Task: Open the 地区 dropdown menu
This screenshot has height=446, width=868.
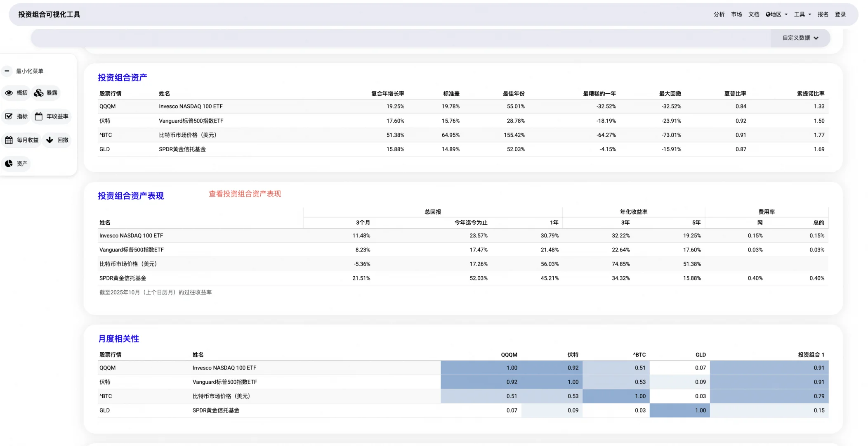Action: coord(777,14)
